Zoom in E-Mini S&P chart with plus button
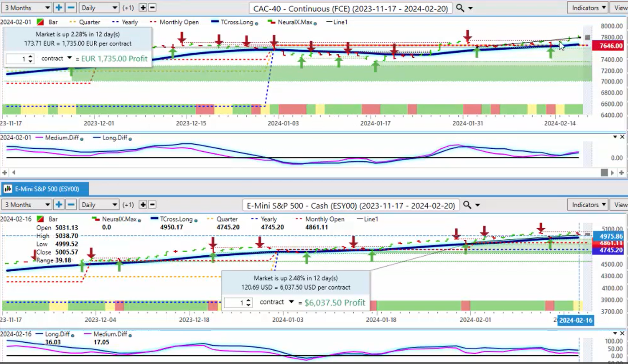This screenshot has height=364, width=628. [x=59, y=205]
